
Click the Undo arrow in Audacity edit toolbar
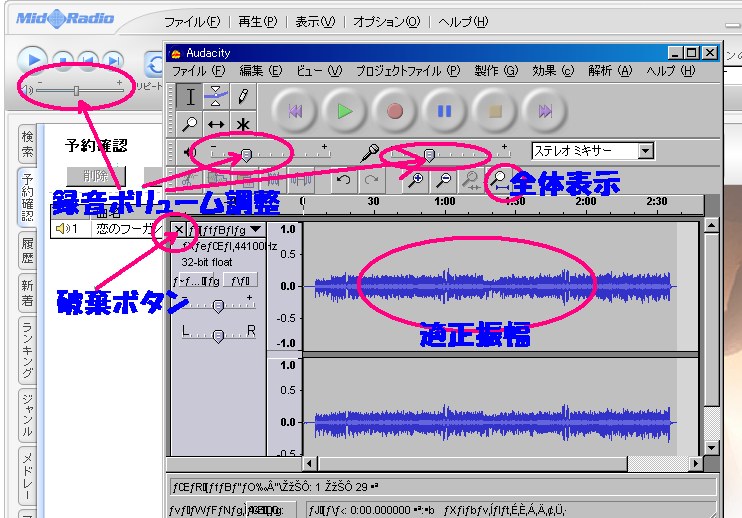click(x=344, y=180)
